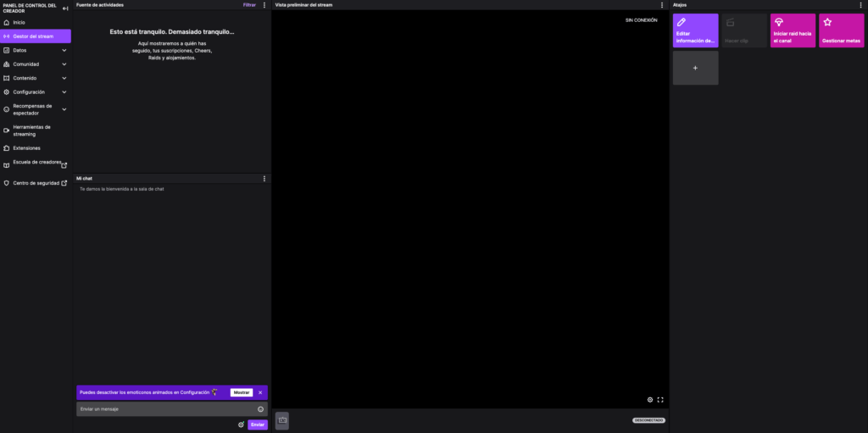Image resolution: width=868 pixels, height=433 pixels.
Task: Open the emote picker in chat input
Action: click(261, 409)
